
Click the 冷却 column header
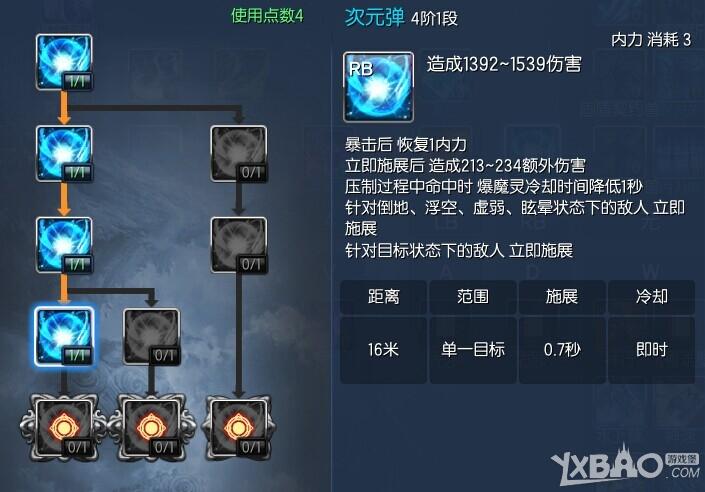651,297
